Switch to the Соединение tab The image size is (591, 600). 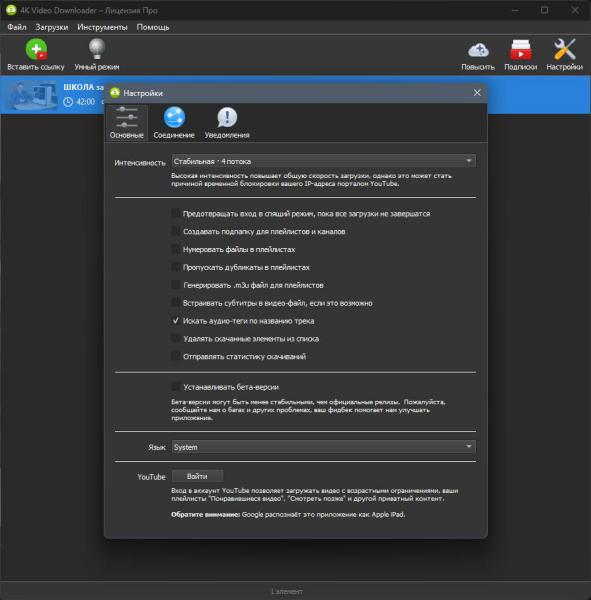tap(174, 123)
